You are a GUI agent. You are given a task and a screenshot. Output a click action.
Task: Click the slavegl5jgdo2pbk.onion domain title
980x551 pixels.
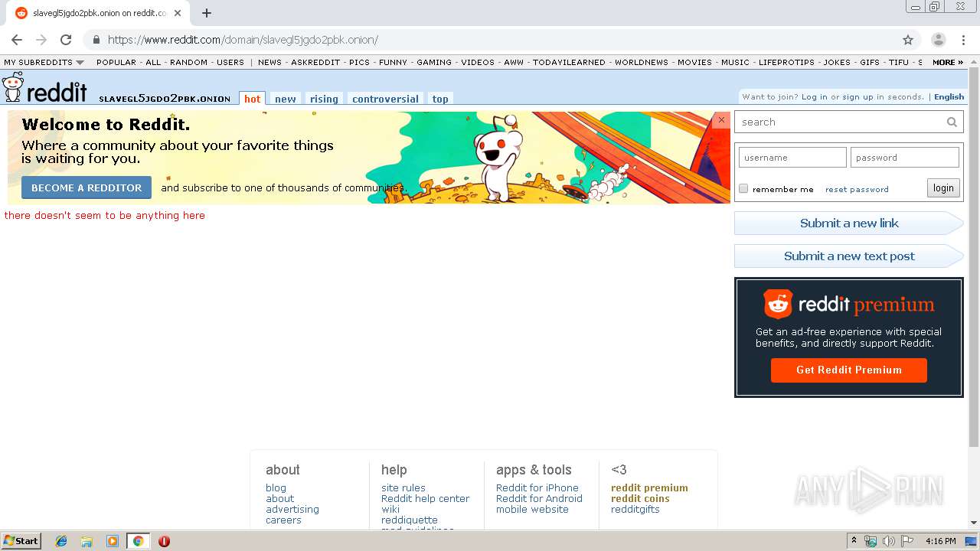[x=165, y=99]
